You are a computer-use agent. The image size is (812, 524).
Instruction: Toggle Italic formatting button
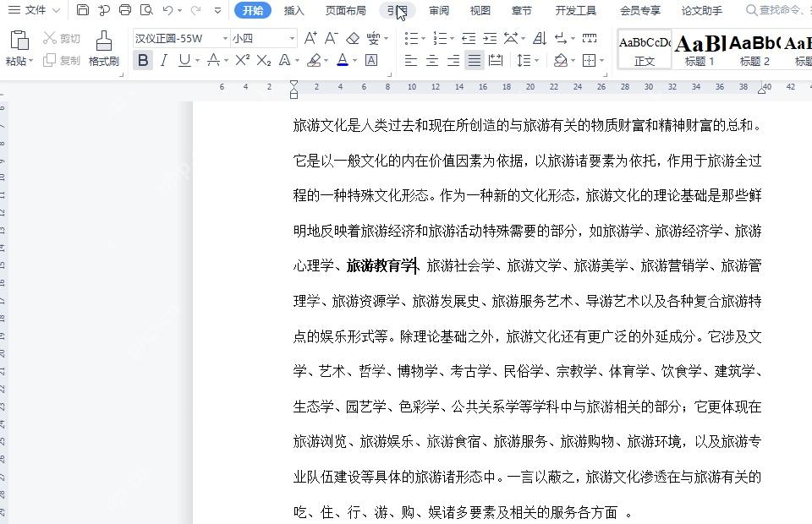pos(163,61)
